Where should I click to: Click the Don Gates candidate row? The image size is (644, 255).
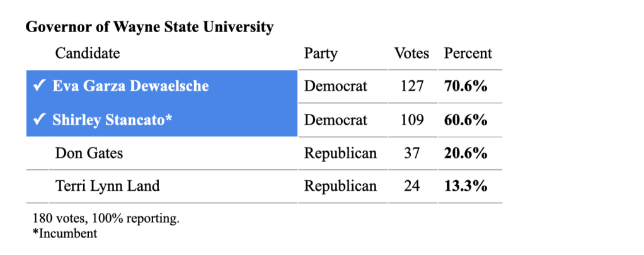tap(89, 153)
